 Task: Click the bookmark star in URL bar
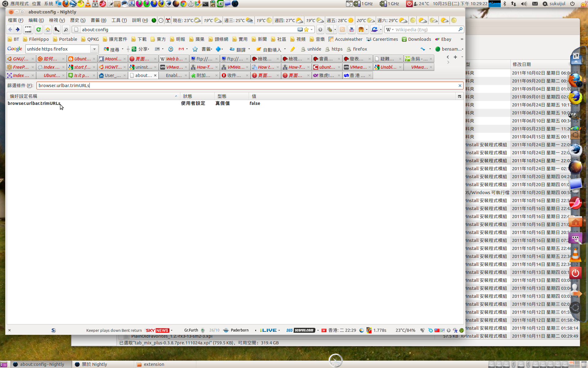(x=306, y=29)
